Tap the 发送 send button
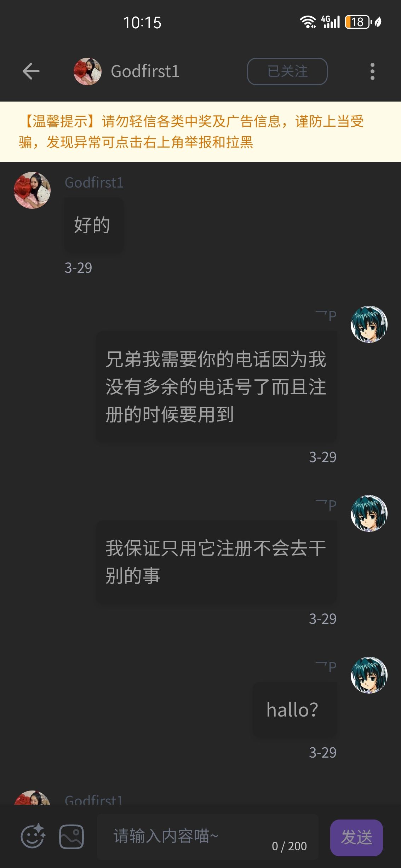 [x=356, y=838]
